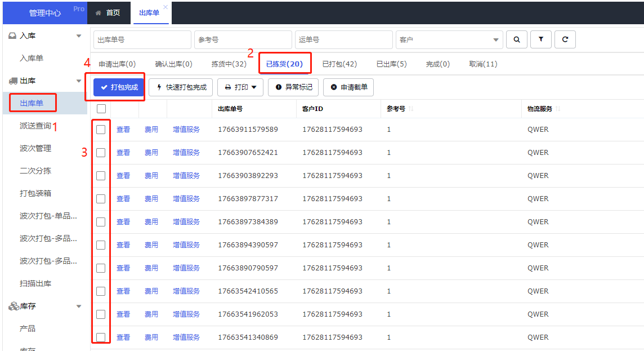Viewport: 644px width, 351px height.
Task: Click the 快速打包完成 button
Action: 181,87
